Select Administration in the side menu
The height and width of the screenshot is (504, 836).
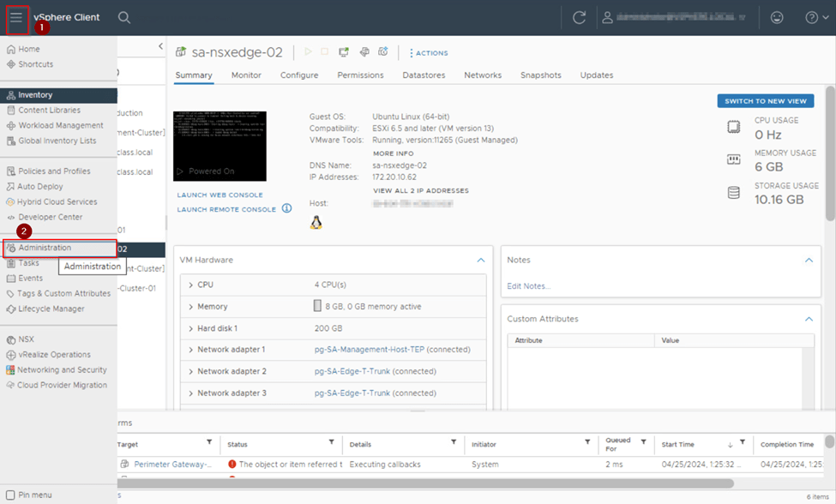point(45,248)
